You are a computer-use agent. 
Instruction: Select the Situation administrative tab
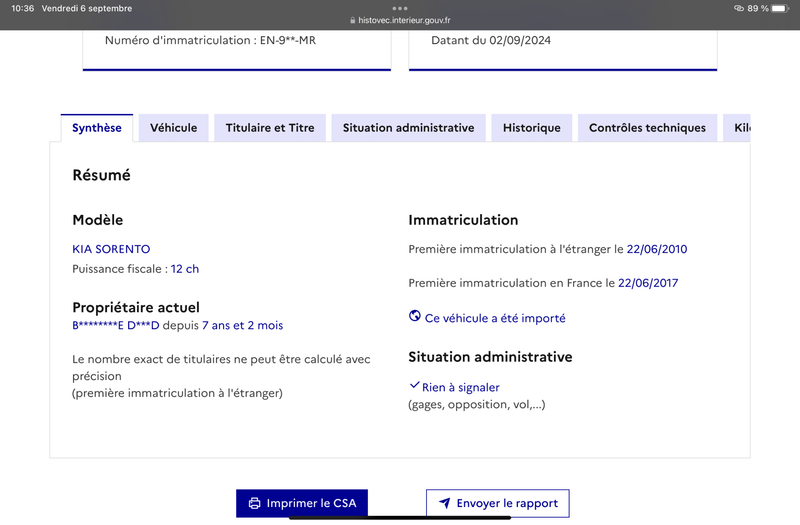408,128
